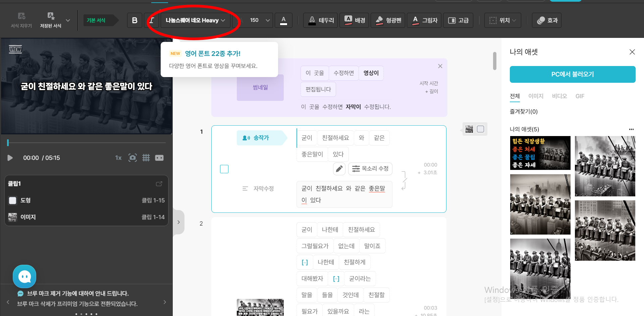The width and height of the screenshot is (644, 316).
Task: Open the 고급 advanced settings
Action: tap(458, 20)
